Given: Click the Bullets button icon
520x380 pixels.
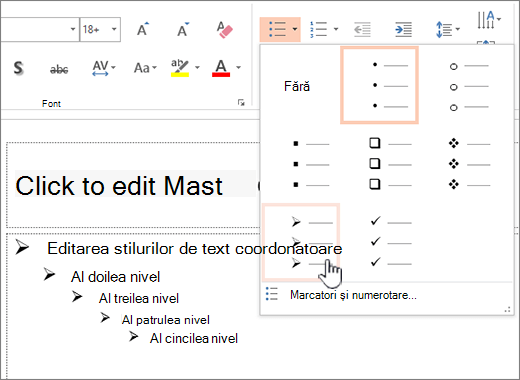Looking at the screenshot, I should (277, 29).
